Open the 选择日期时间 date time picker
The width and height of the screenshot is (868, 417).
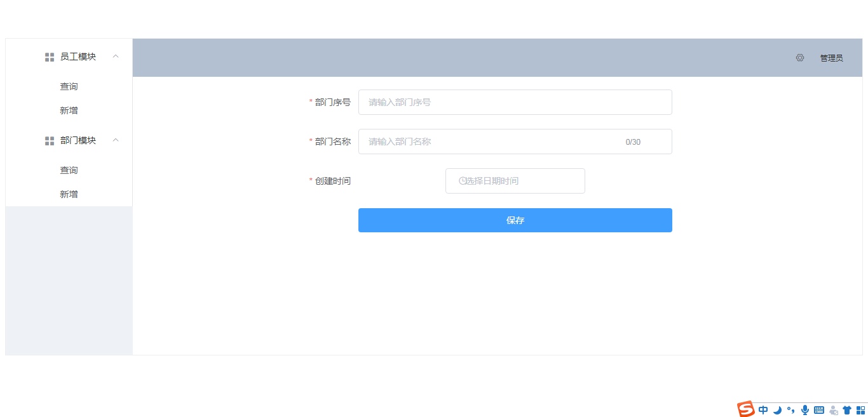(515, 181)
